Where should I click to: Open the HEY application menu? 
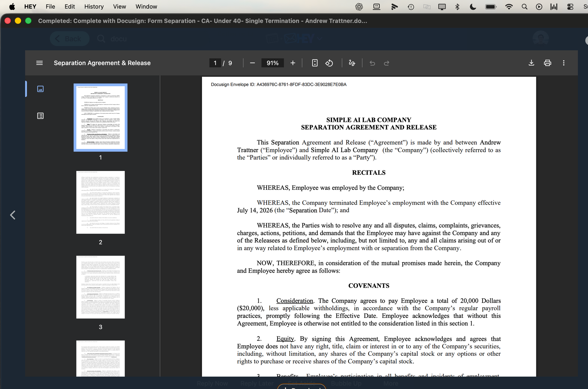click(30, 6)
